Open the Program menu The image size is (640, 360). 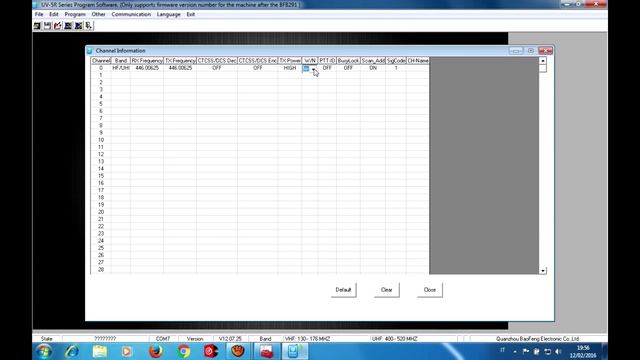click(75, 14)
